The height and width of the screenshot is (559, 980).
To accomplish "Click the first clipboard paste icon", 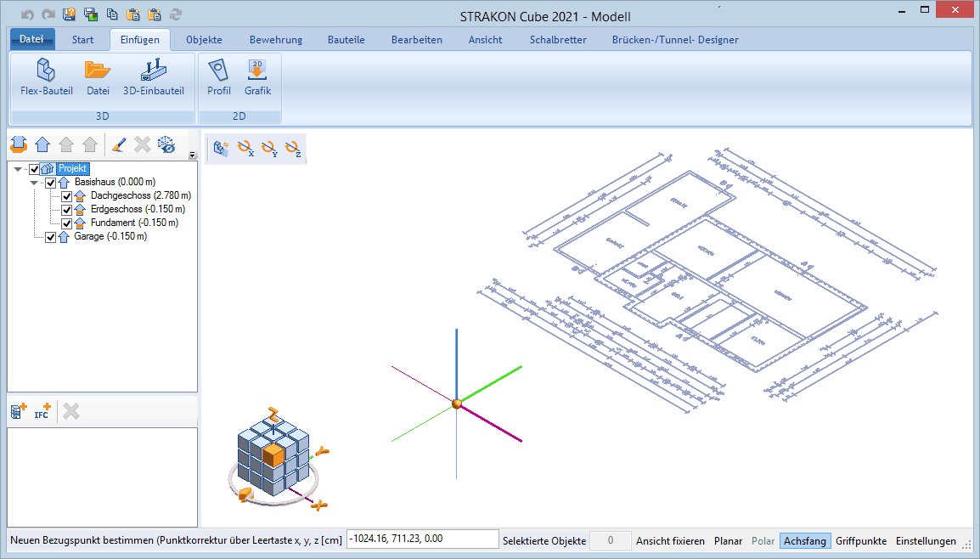I will click(x=133, y=14).
